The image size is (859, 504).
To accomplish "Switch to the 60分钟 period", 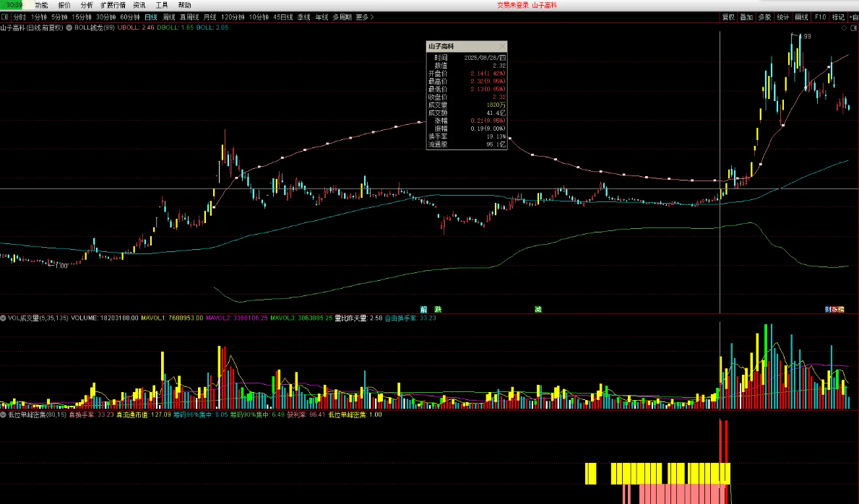I will [130, 17].
